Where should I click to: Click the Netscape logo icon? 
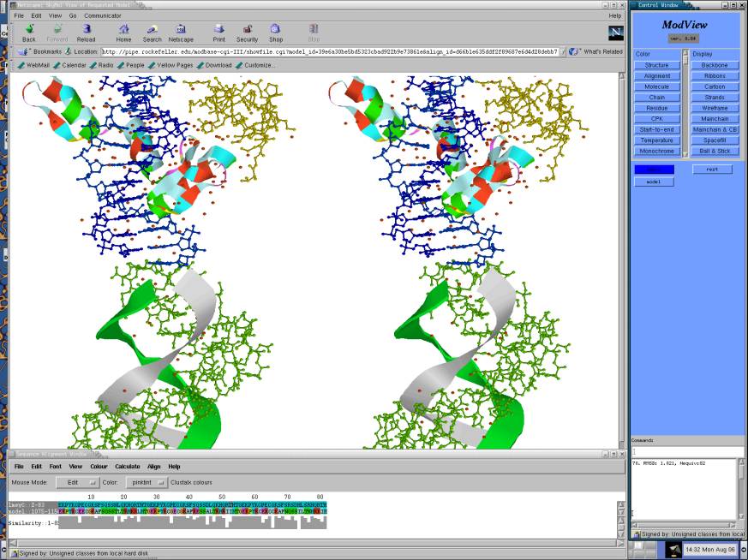coord(615,33)
